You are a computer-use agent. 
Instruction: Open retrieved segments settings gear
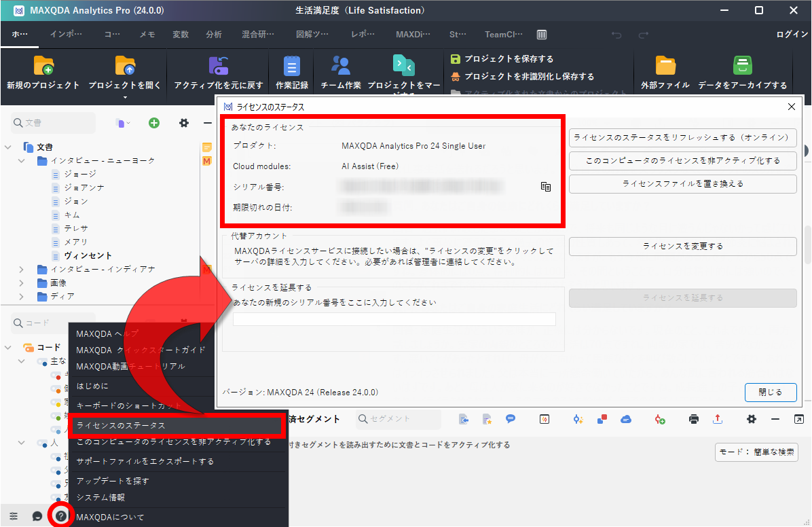(752, 419)
